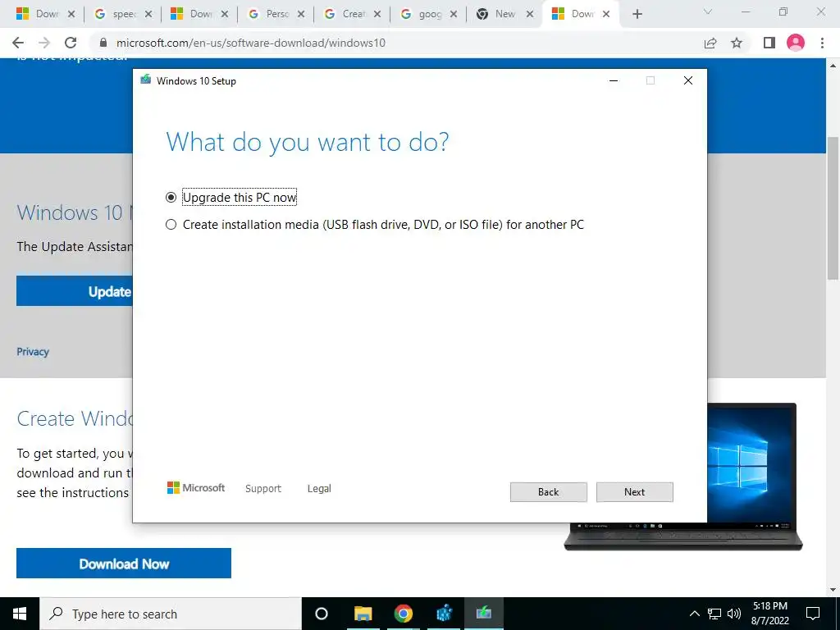Bookmark this page with the star icon
This screenshot has height=630, width=840.
pyautogui.click(x=737, y=43)
